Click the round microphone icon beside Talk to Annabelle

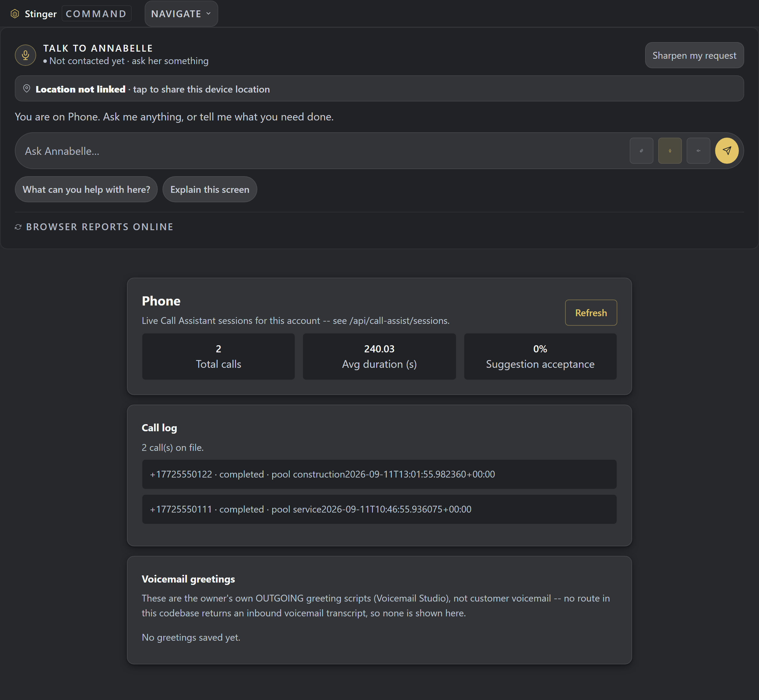(x=25, y=55)
